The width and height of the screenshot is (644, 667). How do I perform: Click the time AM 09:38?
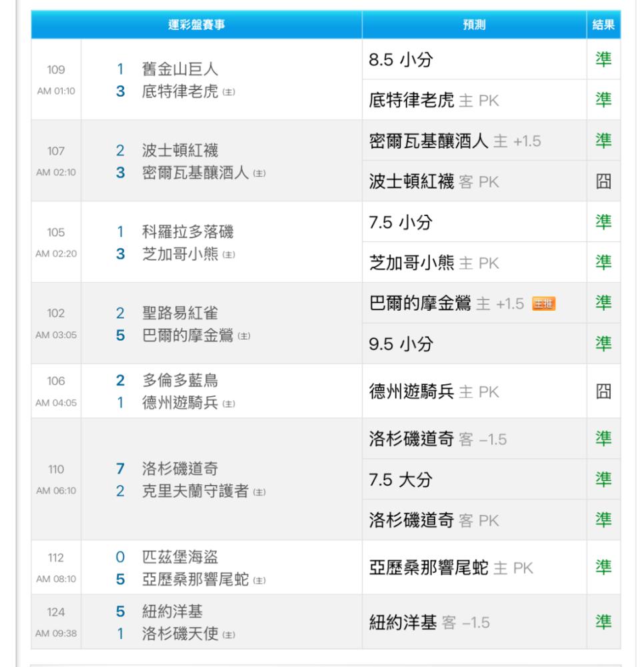(x=56, y=634)
